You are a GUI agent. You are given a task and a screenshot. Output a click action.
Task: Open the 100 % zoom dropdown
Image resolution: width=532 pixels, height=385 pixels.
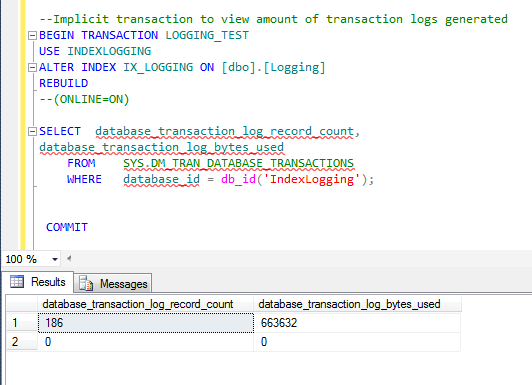point(55,259)
